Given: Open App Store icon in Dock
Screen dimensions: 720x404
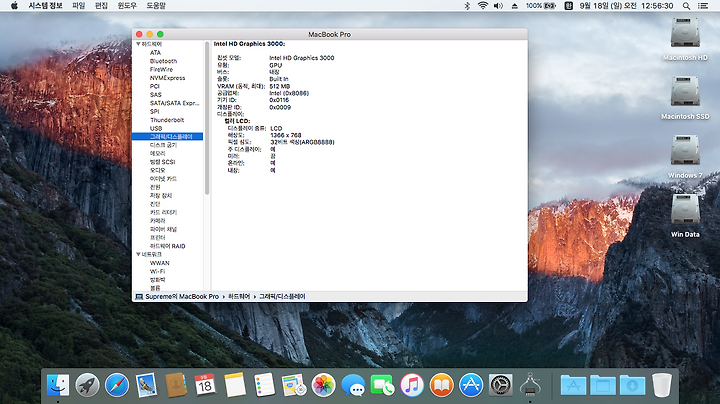Looking at the screenshot, I should pyautogui.click(x=471, y=385).
